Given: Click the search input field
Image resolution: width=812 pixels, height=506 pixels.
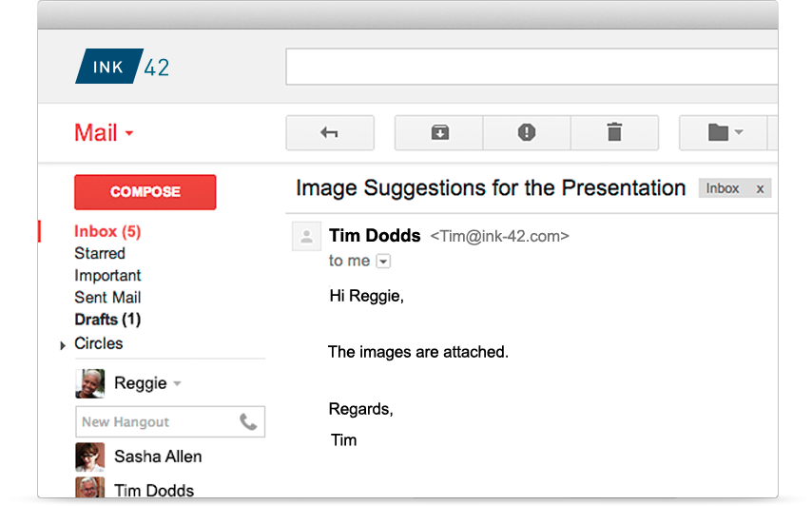Looking at the screenshot, I should (x=532, y=67).
